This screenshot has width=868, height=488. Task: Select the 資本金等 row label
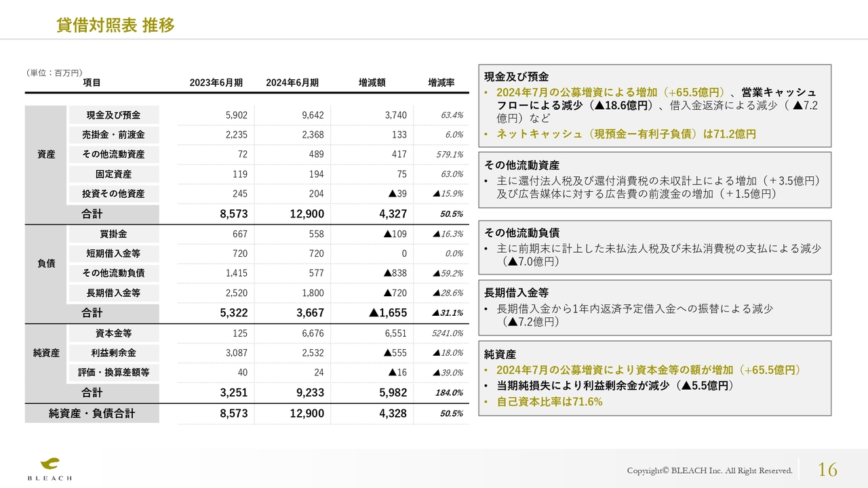pos(113,333)
